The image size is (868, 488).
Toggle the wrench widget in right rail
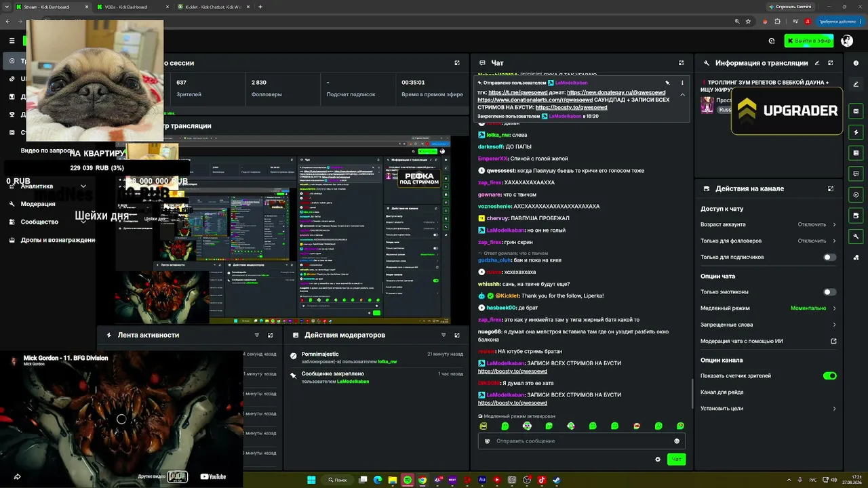coord(856,237)
